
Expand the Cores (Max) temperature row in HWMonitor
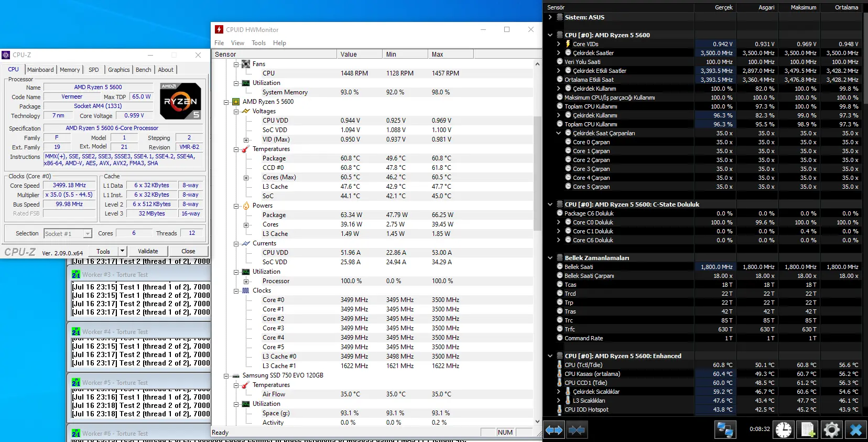246,177
